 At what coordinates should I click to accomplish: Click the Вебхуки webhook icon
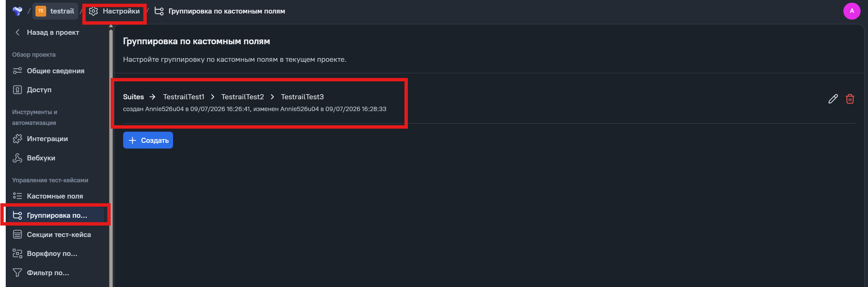[x=17, y=158]
